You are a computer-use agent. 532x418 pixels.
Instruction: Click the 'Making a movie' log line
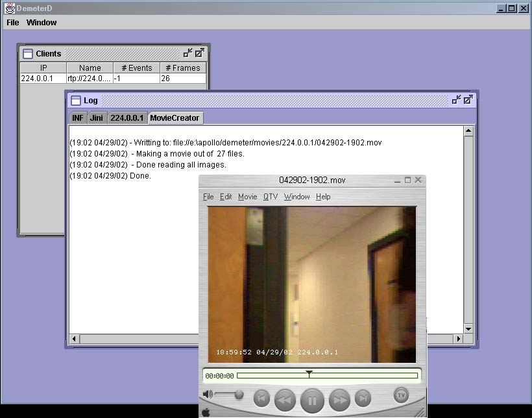(157, 154)
